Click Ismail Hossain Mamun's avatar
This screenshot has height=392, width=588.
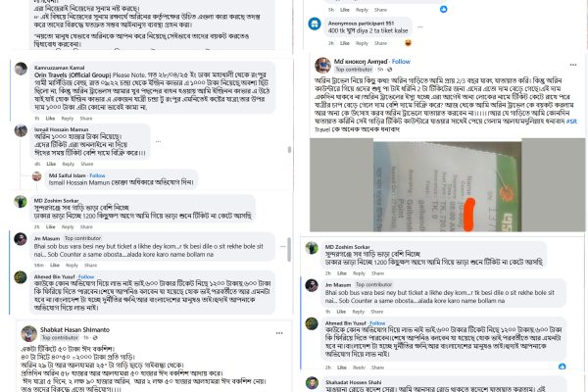coord(21,130)
